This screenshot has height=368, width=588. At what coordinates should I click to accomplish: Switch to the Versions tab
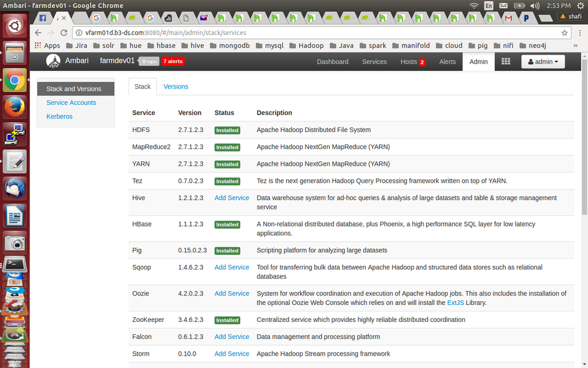coord(175,86)
